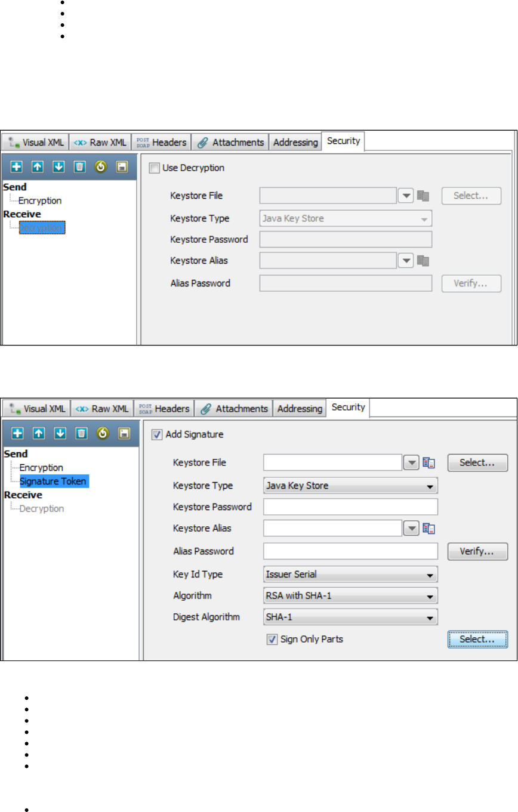
Task: Click Select button beside Keystore File in Add Signature panel
Action: (477, 462)
